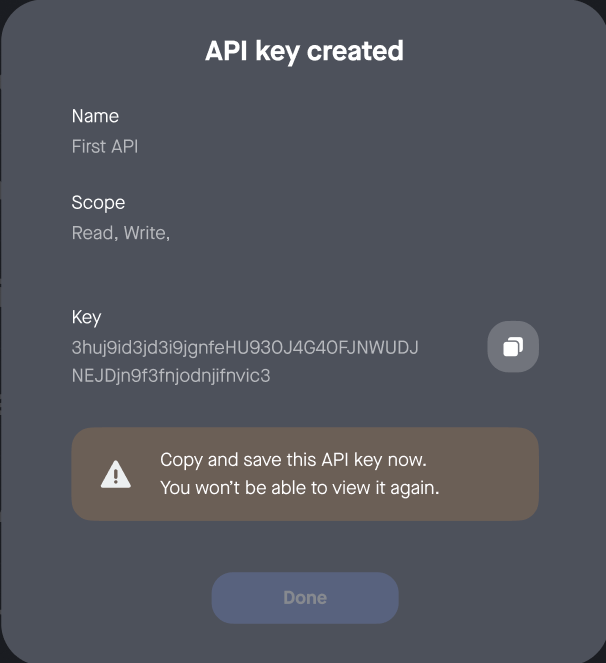This screenshot has width=606, height=663.
Task: Click the Key field label
Action: tap(86, 317)
